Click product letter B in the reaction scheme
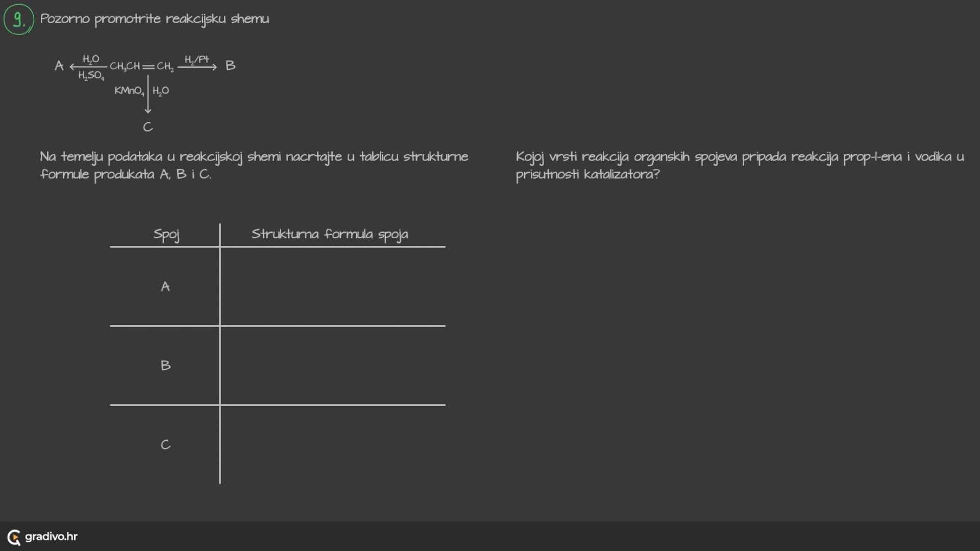980x551 pixels. [x=230, y=66]
